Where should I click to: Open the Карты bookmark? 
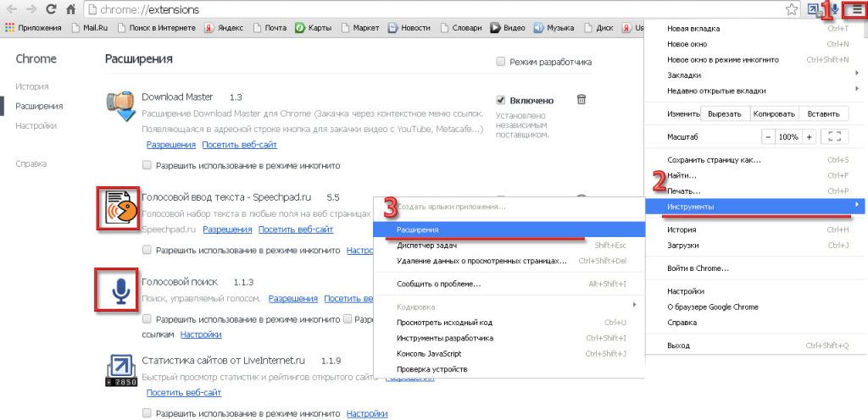[314, 28]
